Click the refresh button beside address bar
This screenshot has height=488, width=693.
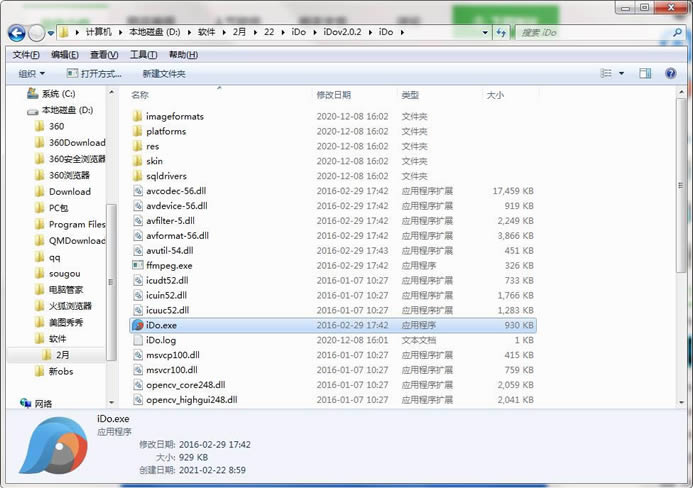pyautogui.click(x=501, y=33)
